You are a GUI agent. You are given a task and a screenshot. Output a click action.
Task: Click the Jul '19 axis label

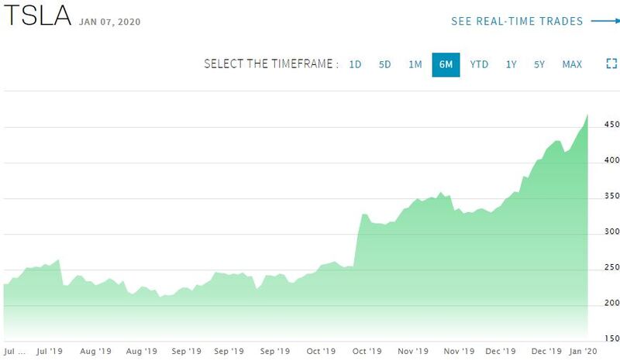pos(50,351)
